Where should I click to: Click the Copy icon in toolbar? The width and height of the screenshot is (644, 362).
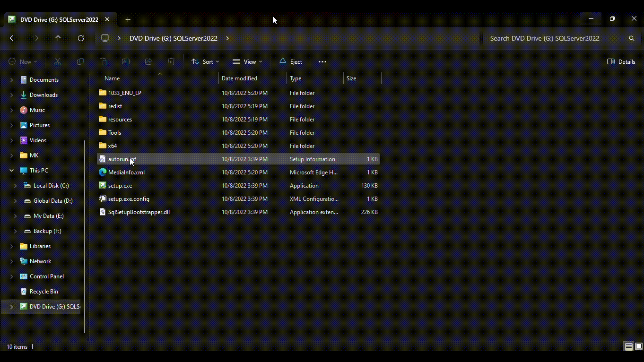click(x=80, y=61)
